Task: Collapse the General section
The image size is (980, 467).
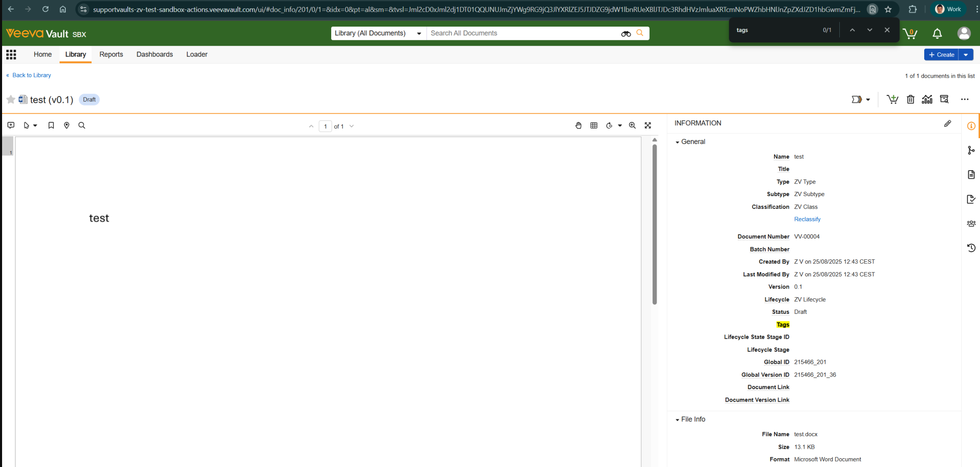Action: 677,142
